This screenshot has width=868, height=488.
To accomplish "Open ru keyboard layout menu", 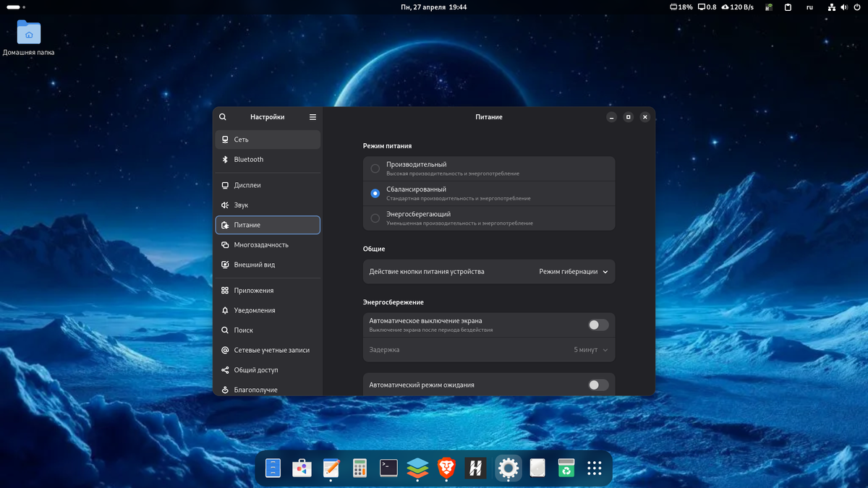I will [809, 7].
